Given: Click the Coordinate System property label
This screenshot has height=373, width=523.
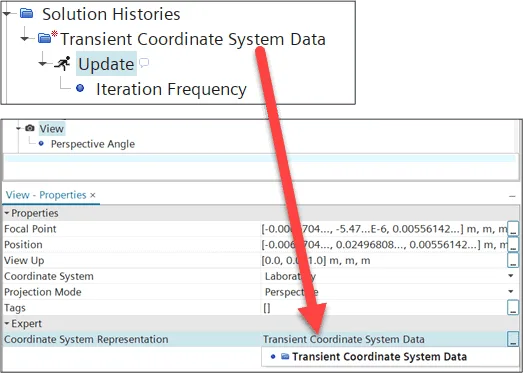Looking at the screenshot, I should coord(49,276).
